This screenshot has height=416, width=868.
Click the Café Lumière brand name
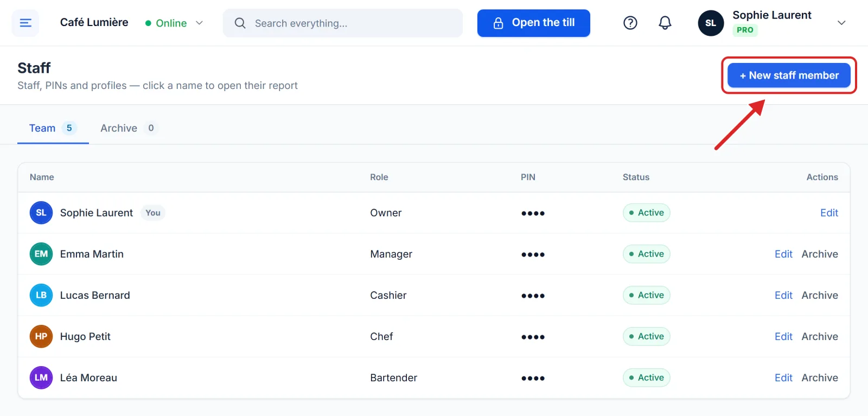pyautogui.click(x=94, y=22)
